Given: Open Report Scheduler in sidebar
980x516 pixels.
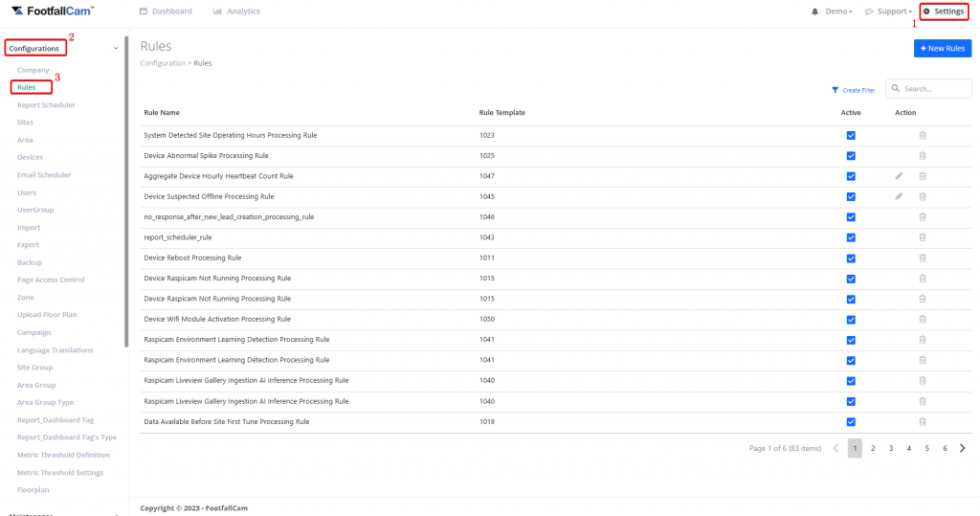Looking at the screenshot, I should [x=46, y=104].
